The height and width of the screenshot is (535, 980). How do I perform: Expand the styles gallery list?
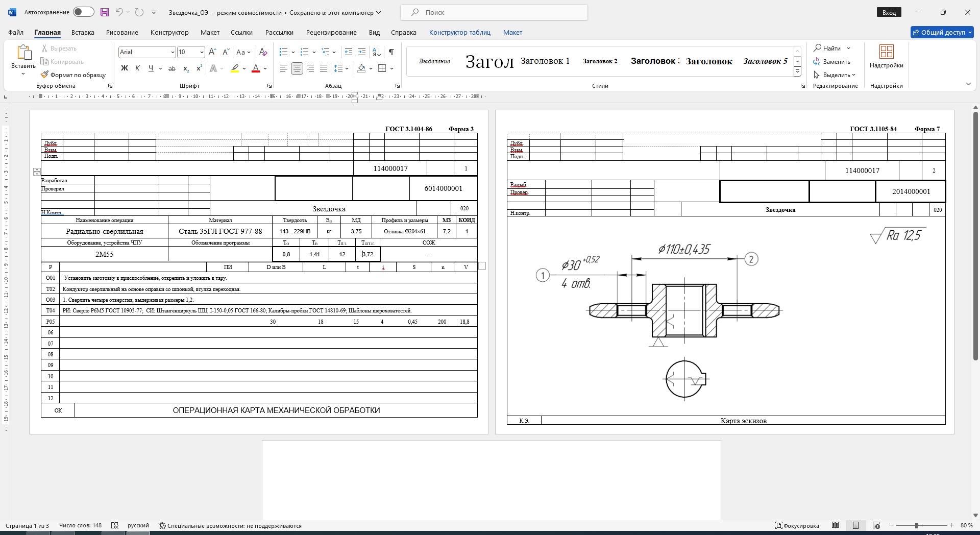(x=797, y=72)
